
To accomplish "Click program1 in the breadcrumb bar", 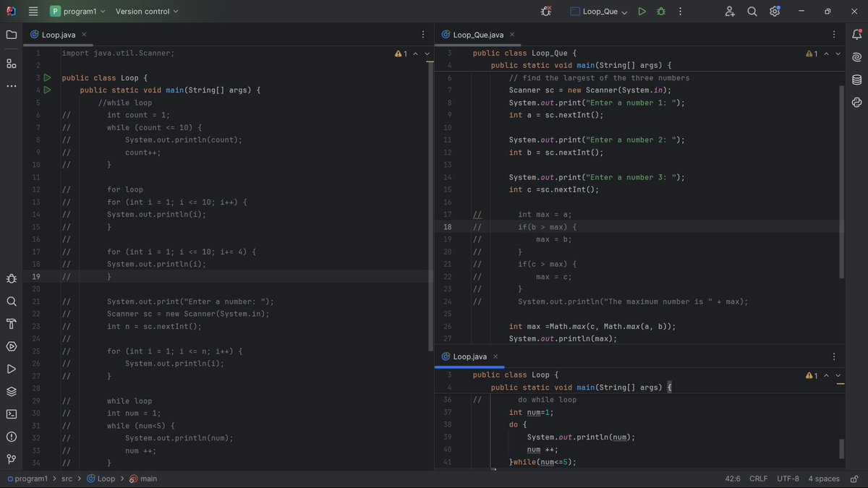I will (27, 479).
